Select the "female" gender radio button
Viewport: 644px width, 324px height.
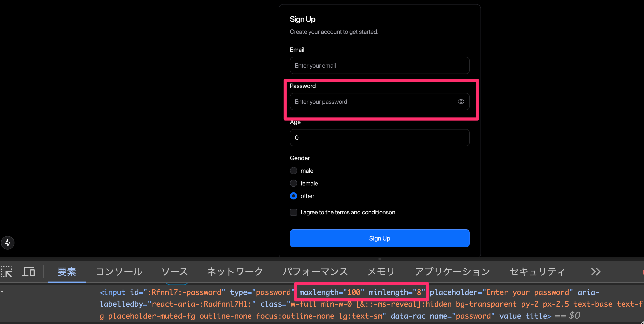[x=293, y=183]
